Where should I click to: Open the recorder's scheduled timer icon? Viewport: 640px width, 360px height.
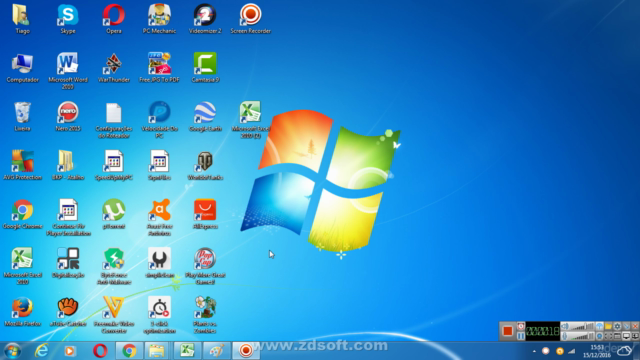pyautogui.click(x=521, y=326)
